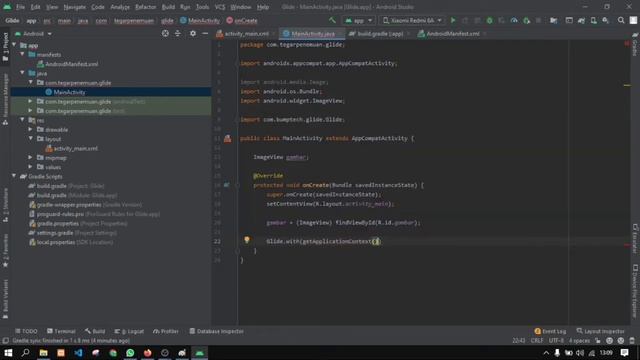Collapse the app module tree node

14,45
